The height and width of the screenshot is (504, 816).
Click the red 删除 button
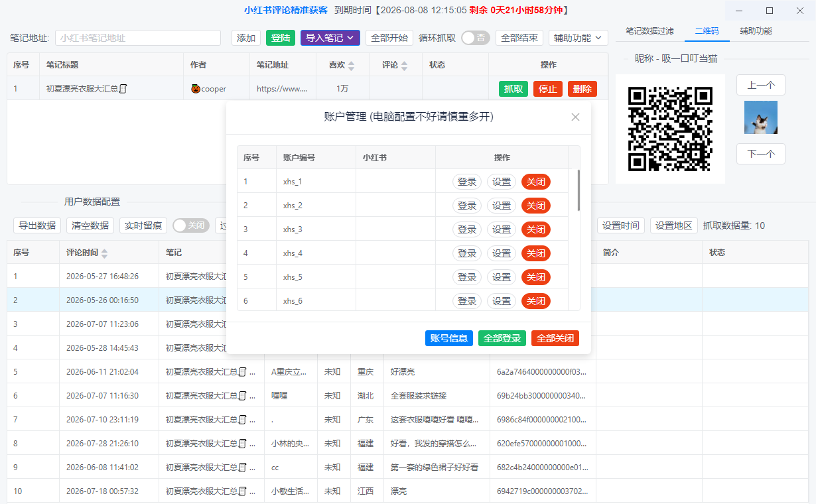pyautogui.click(x=582, y=89)
